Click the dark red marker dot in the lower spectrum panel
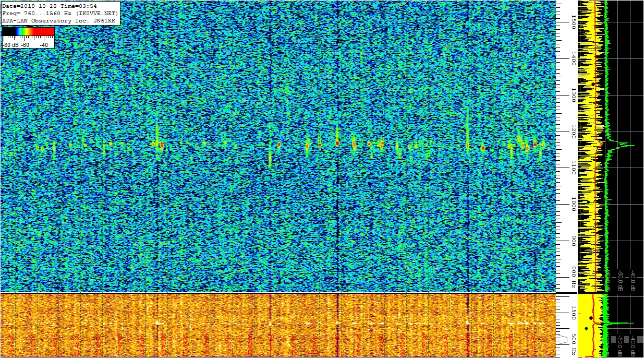This screenshot has width=644, height=358. pyautogui.click(x=591, y=318)
